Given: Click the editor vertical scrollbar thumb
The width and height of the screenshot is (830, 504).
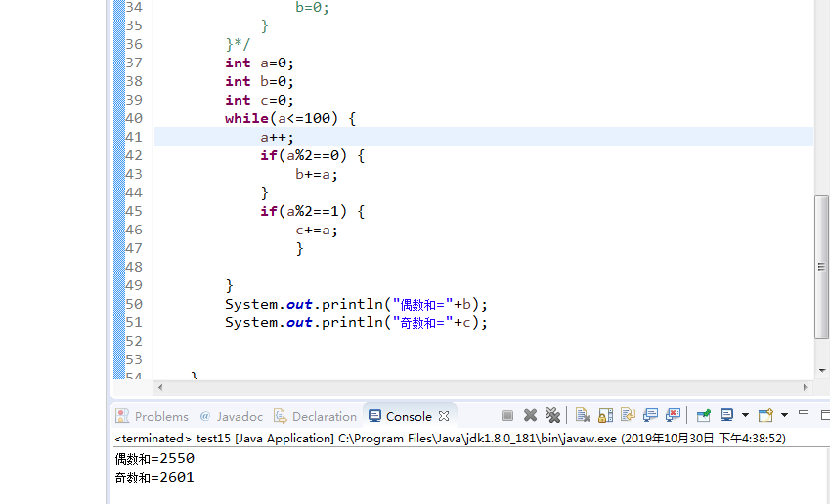Looking at the screenshot, I should pyautogui.click(x=821, y=267).
